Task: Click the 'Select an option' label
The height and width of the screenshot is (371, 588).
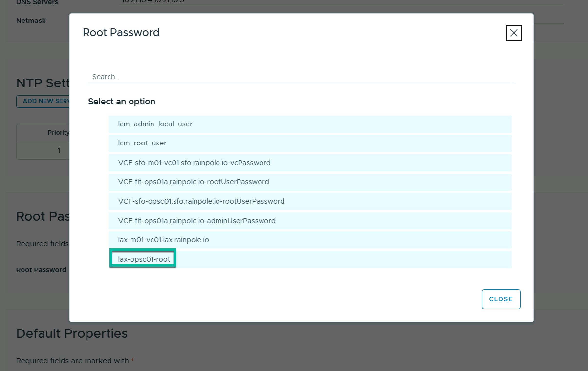Action: [121, 102]
